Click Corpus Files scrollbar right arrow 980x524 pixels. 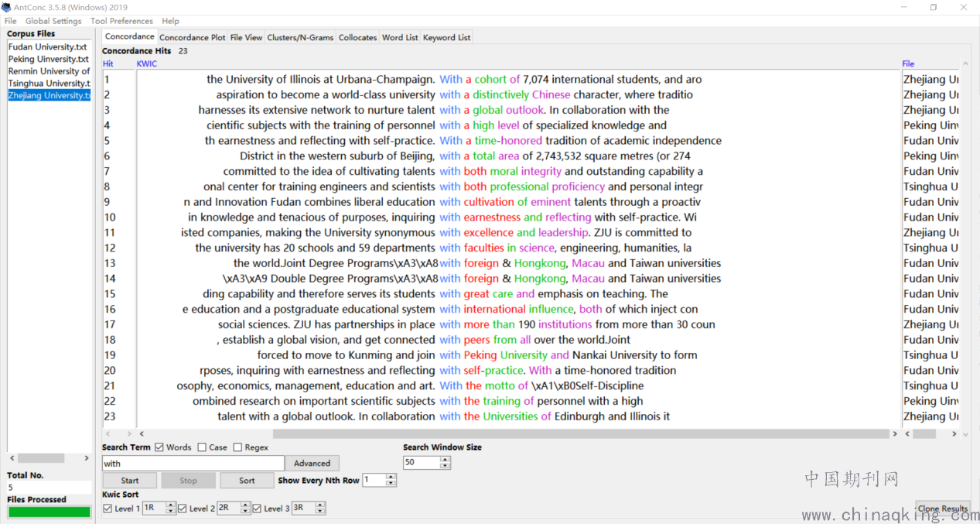87,458
